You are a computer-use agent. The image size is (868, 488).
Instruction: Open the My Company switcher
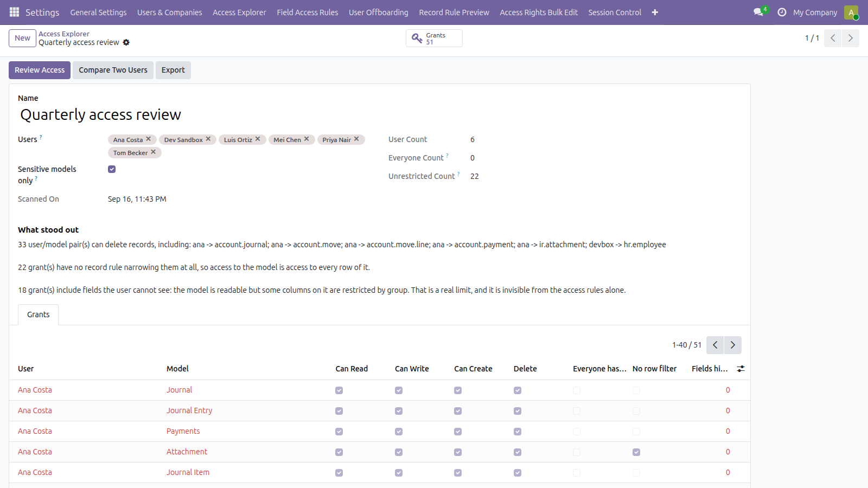815,12
